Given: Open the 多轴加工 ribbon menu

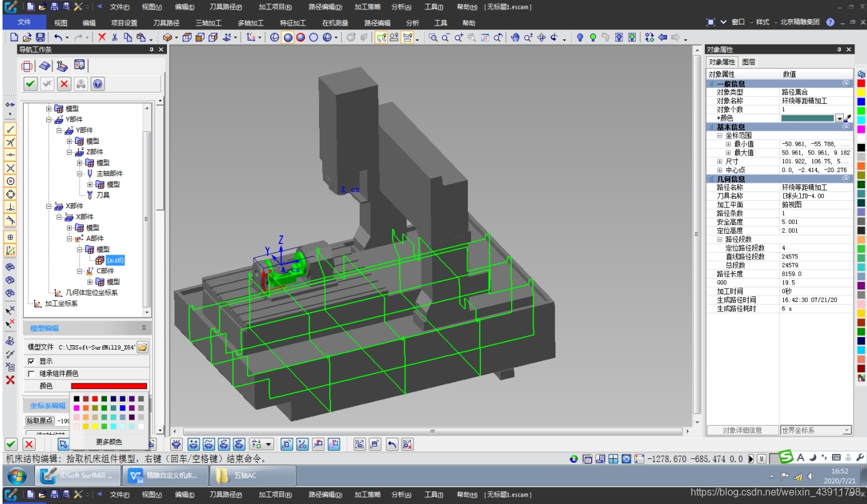Looking at the screenshot, I should 251,23.
